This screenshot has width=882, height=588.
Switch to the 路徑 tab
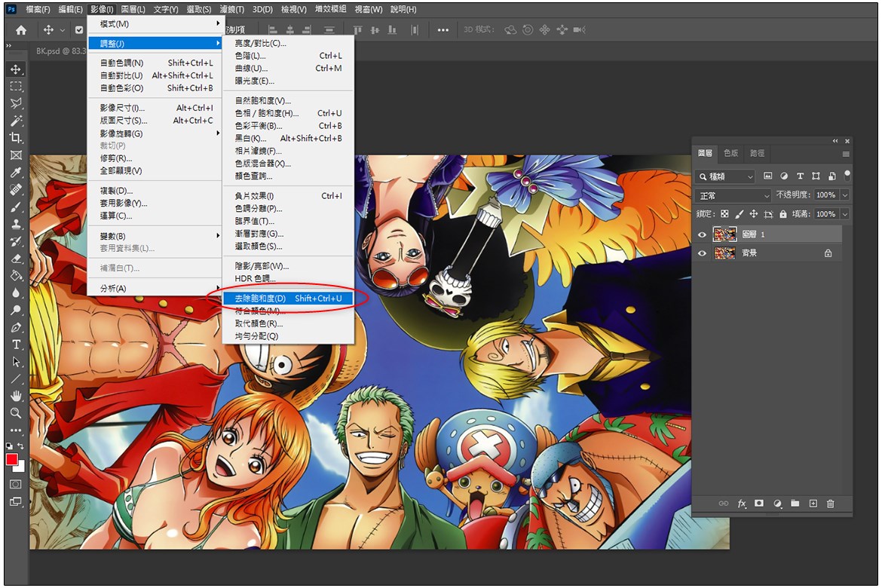757,153
